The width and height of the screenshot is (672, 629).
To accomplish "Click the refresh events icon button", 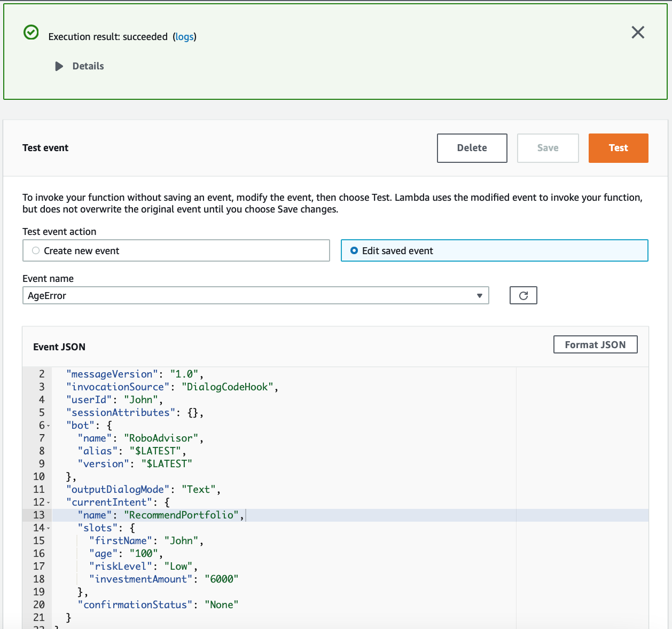I will coord(523,295).
